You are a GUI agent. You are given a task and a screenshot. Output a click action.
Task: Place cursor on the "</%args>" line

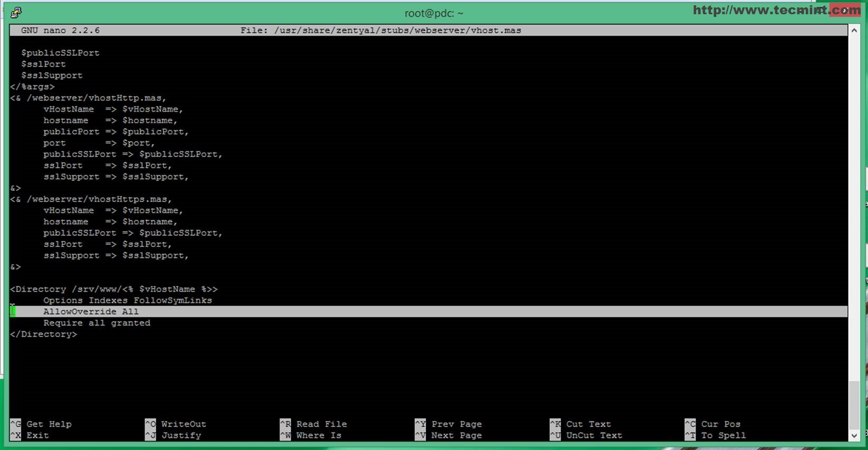pos(32,87)
